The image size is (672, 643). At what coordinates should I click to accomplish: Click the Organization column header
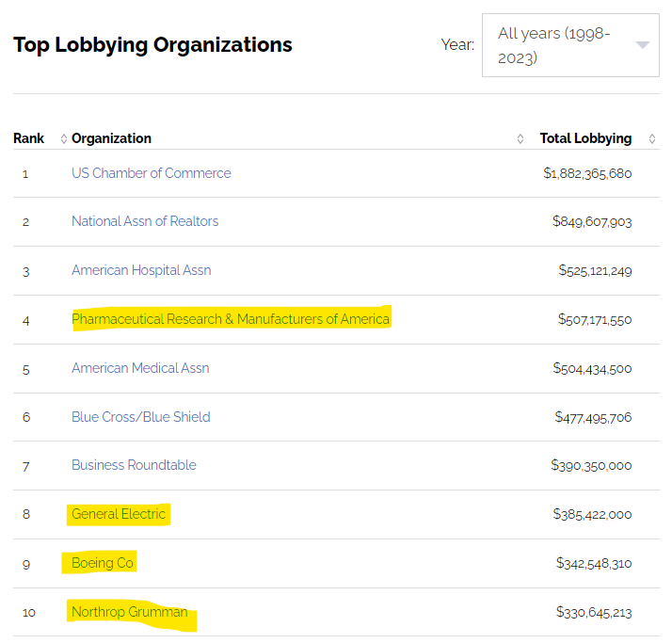[111, 138]
